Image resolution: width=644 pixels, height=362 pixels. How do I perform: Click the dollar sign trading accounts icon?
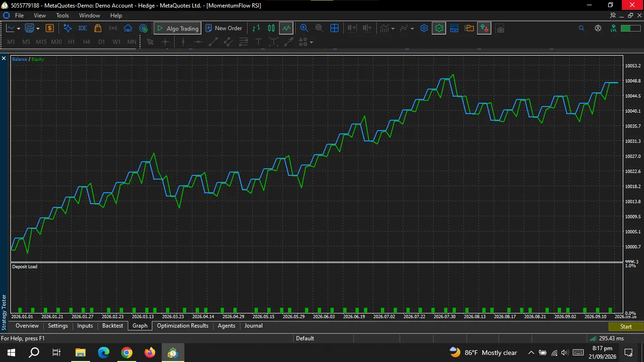[x=50, y=28]
